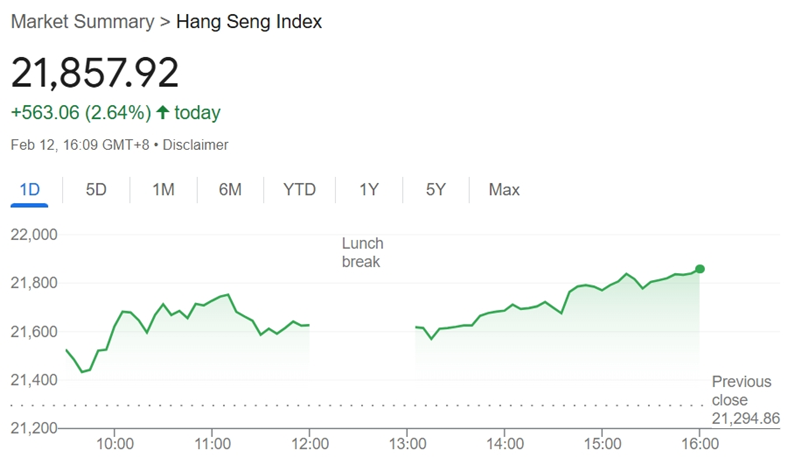This screenshot has height=457, width=808.
Task: Click the 16:00 time axis label
Action: tap(700, 443)
